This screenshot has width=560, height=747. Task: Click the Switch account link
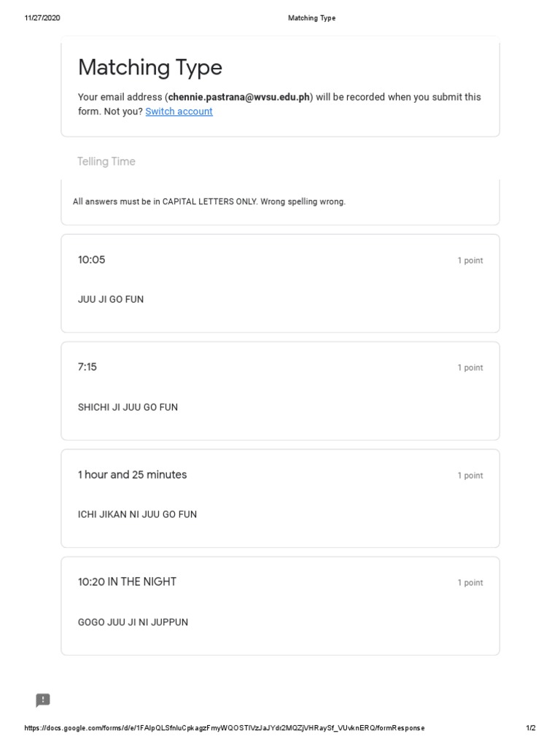179,112
